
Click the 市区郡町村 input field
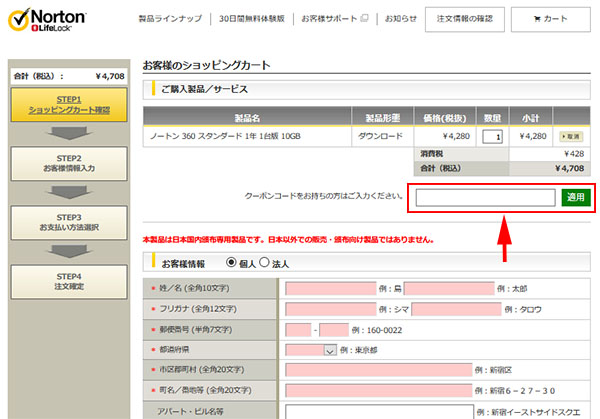coord(378,370)
